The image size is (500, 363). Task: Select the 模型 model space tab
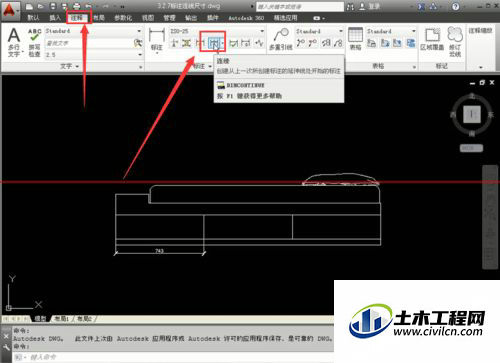click(40, 319)
